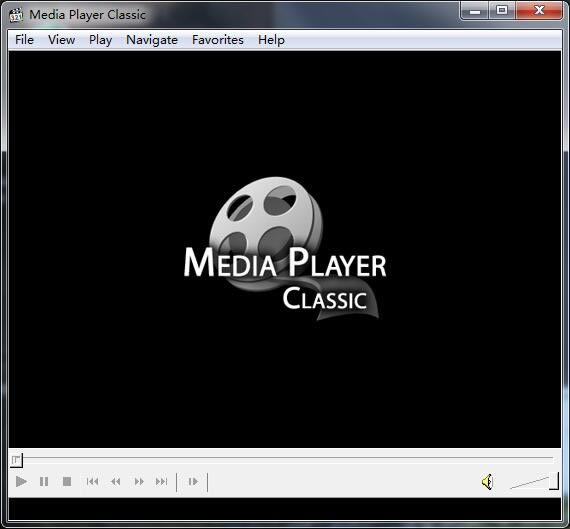Click the volume slider handle

coord(554,481)
